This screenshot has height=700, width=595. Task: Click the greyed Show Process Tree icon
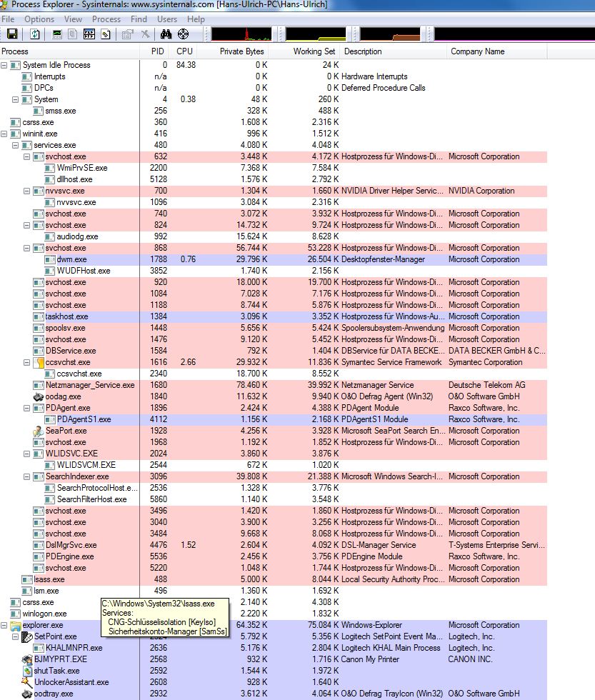[72, 34]
